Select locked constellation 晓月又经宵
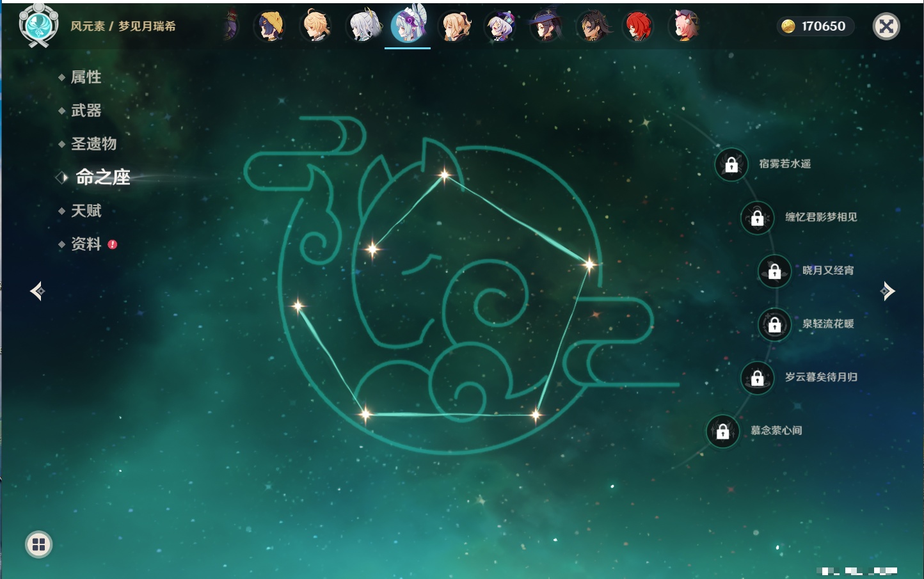The image size is (924, 579). point(774,271)
